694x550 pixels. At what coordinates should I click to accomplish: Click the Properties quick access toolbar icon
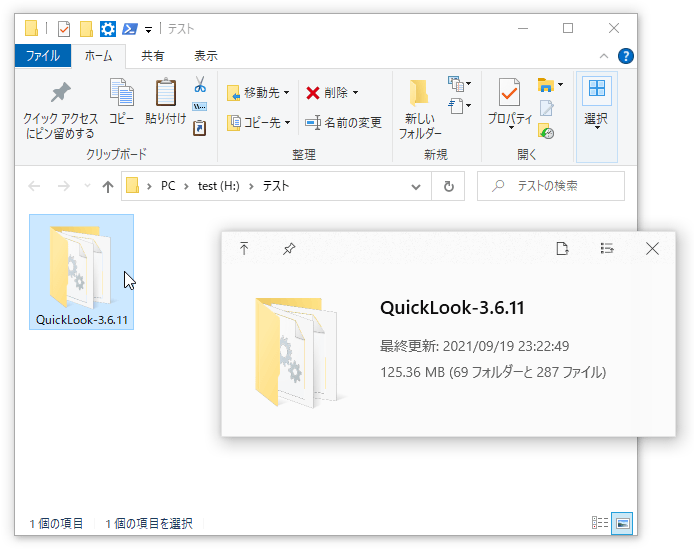click(x=64, y=29)
